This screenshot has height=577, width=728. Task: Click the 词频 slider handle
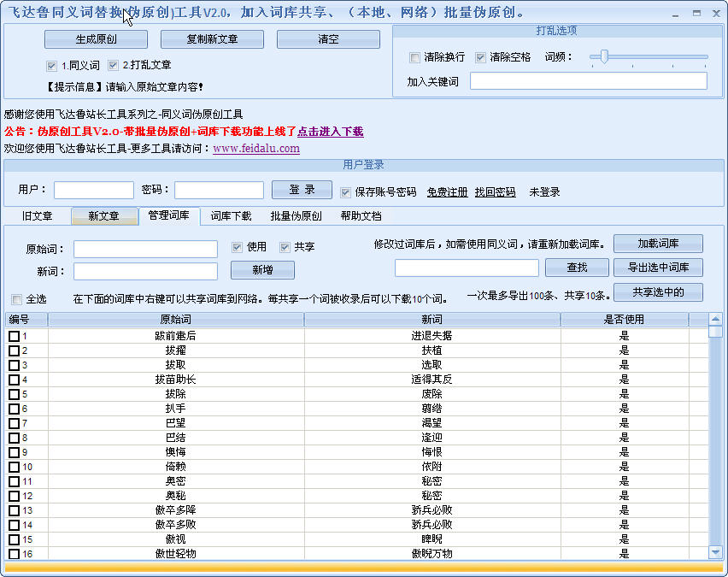[604, 56]
